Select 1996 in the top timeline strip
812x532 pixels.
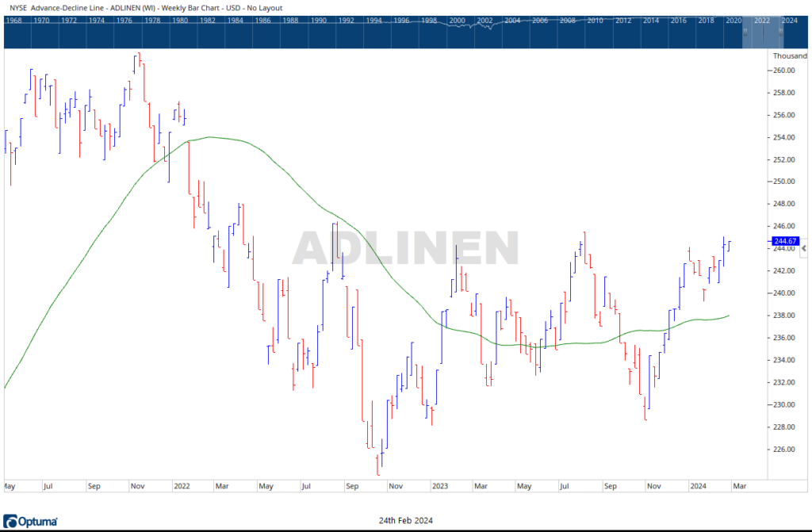click(401, 19)
